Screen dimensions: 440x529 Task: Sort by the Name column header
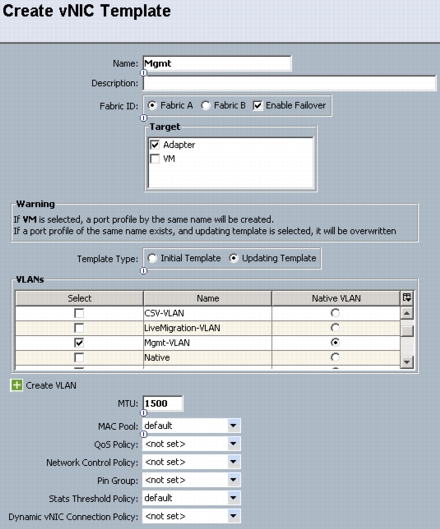208,298
